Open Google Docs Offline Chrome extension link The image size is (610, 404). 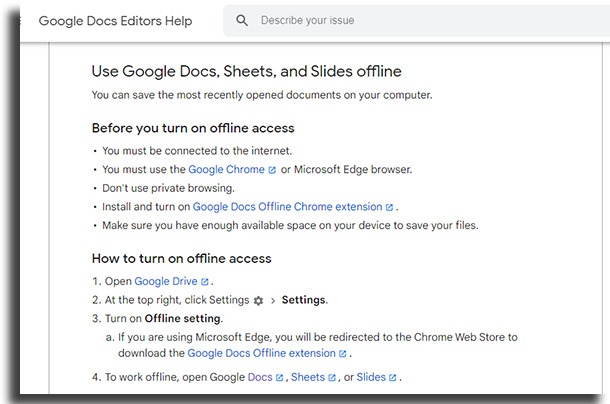[x=287, y=207]
